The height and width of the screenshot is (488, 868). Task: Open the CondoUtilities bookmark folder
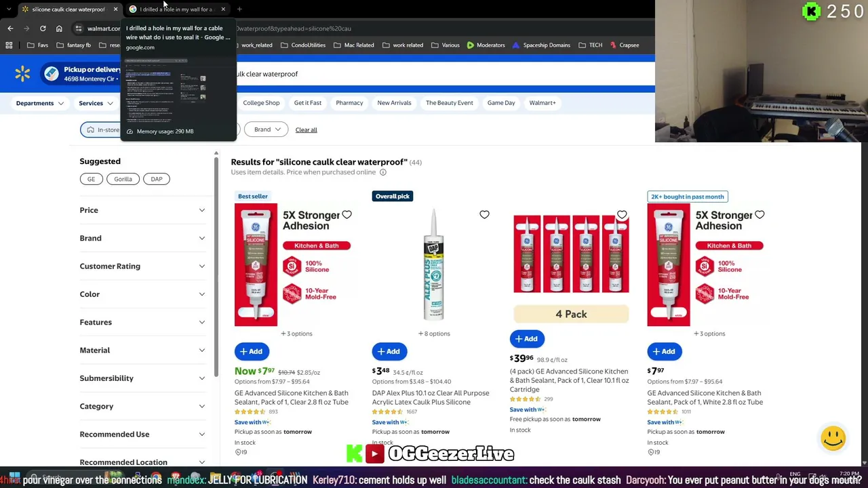coord(302,45)
